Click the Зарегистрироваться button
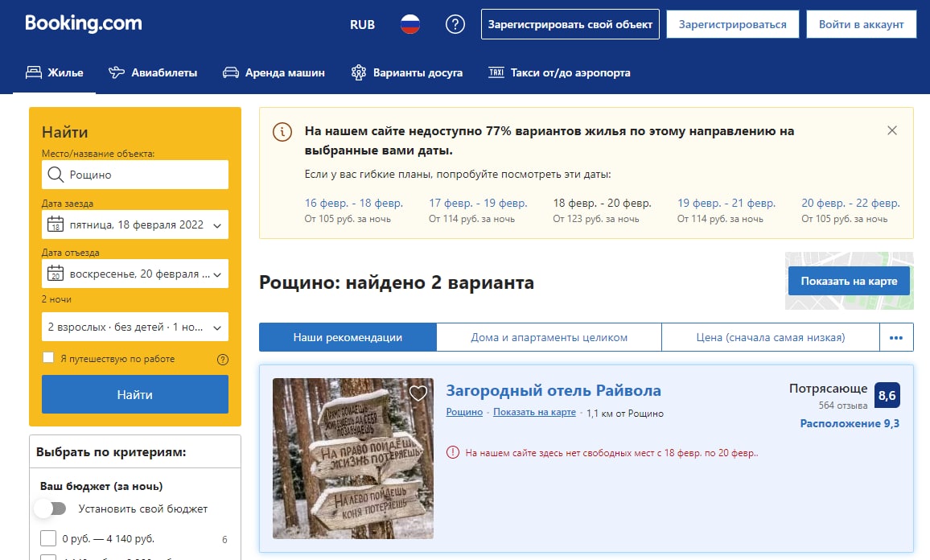This screenshot has height=560, width=930. point(732,24)
